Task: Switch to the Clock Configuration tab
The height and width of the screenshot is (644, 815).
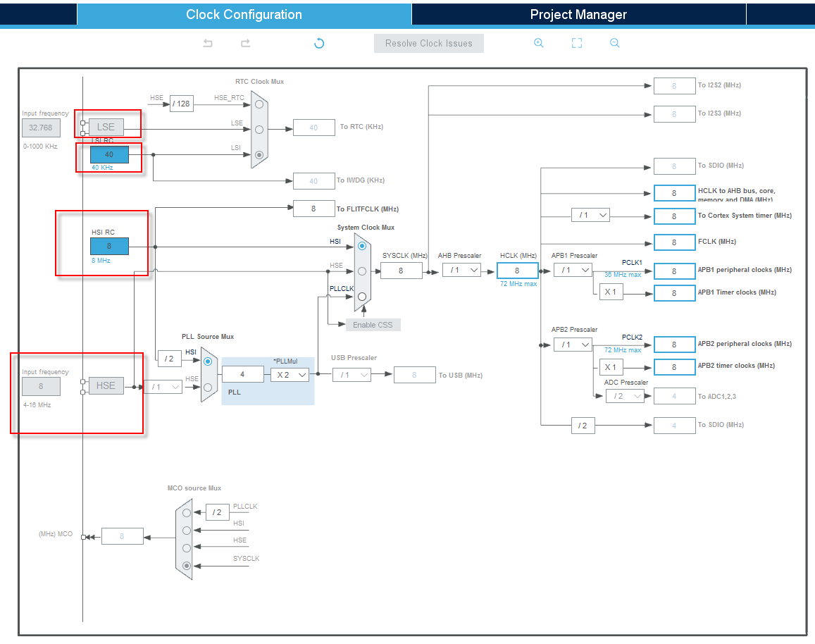Action: click(244, 15)
